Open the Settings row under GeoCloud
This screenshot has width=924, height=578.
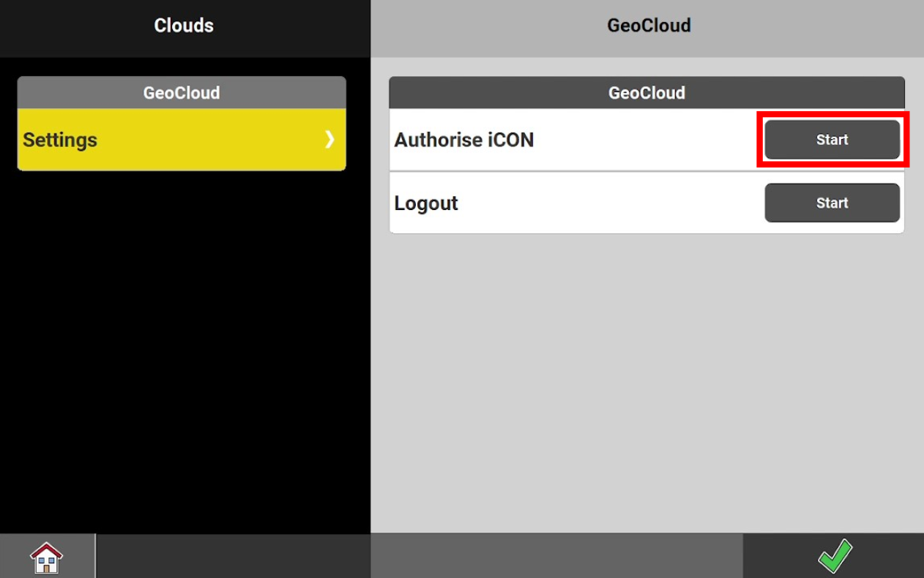click(x=182, y=140)
